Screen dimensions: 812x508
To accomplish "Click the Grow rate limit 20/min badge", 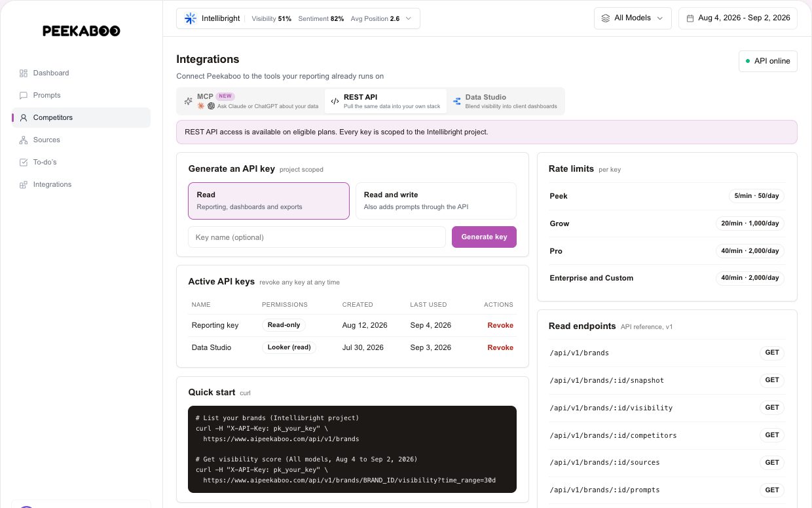I will click(750, 224).
